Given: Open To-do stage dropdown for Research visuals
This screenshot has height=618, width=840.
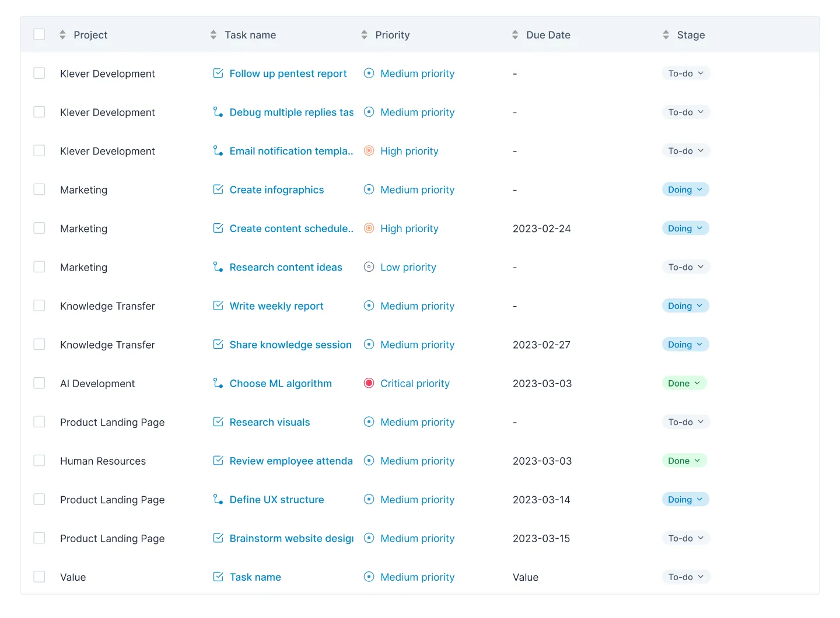Looking at the screenshot, I should (x=686, y=422).
